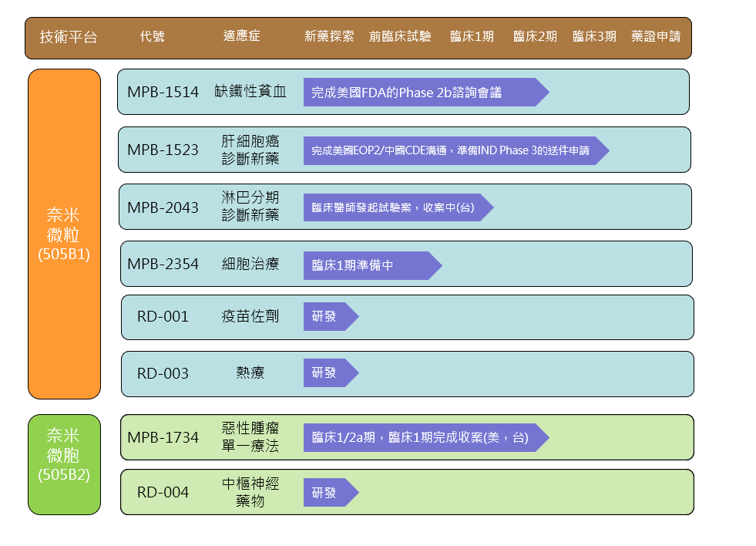Click the MPB-1514 anemia progress arrow
This screenshot has height=546, width=756.
click(424, 92)
